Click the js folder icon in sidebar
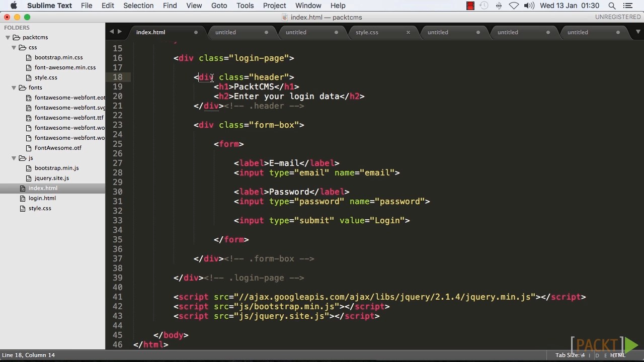Image resolution: width=644 pixels, height=362 pixels. [22, 158]
